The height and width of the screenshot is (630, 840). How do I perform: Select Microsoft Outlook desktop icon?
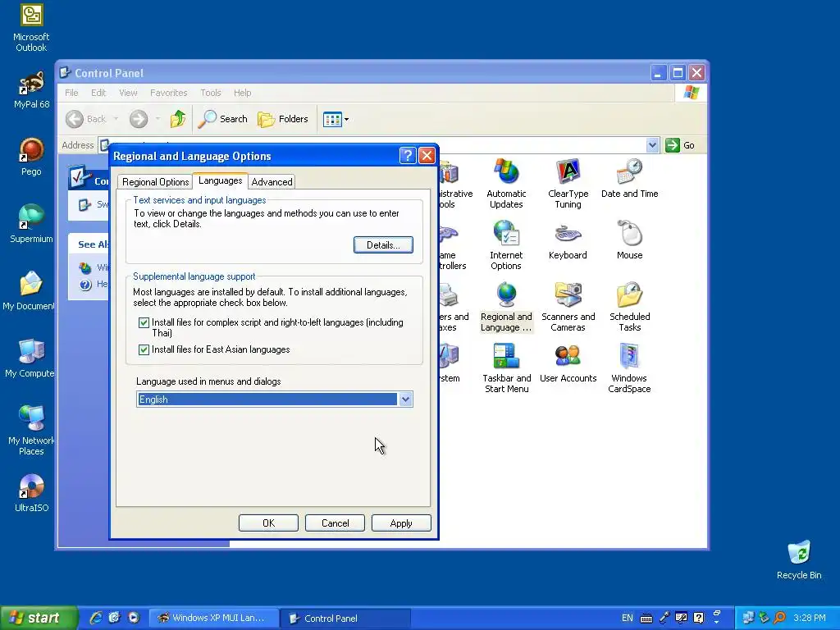point(31,28)
